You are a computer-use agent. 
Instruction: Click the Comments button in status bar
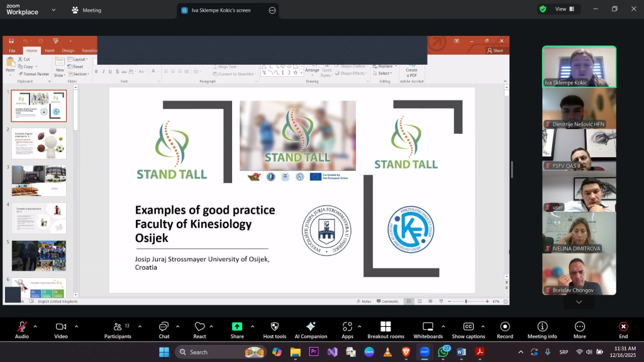(387, 301)
